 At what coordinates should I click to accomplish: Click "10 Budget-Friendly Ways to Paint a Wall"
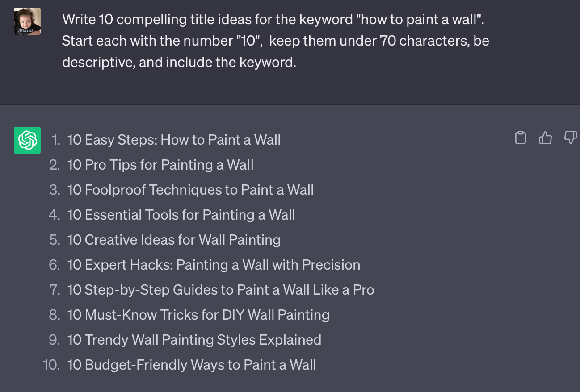(x=192, y=365)
